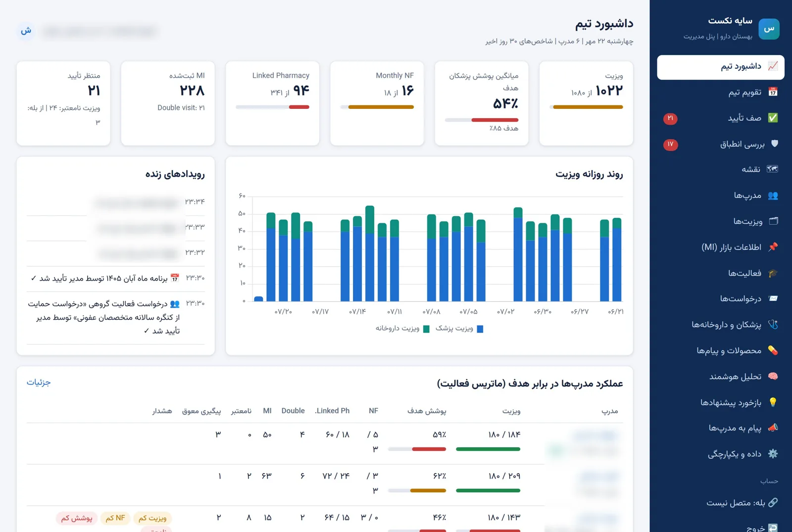Image resolution: width=792 pixels, height=532 pixels.
Task: Click the نقشه map icon
Action: 773,169
